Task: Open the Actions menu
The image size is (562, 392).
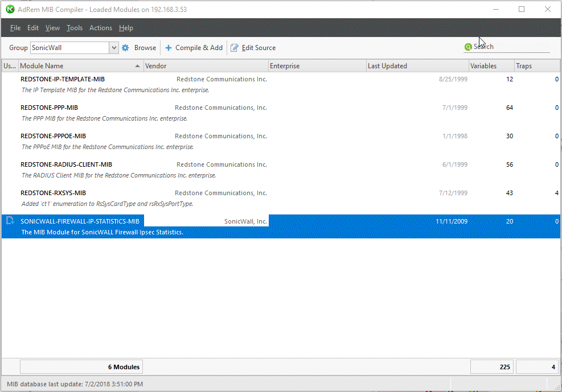Action: 101,28
